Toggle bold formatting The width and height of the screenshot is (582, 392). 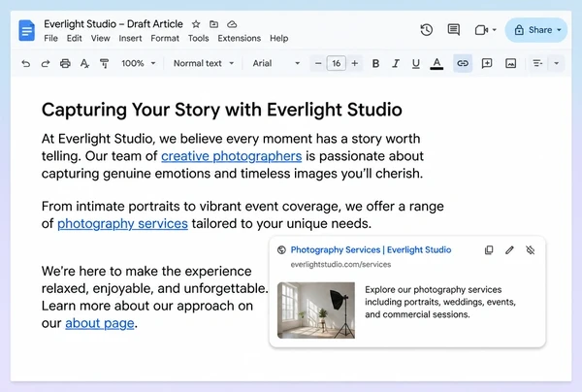coord(375,63)
